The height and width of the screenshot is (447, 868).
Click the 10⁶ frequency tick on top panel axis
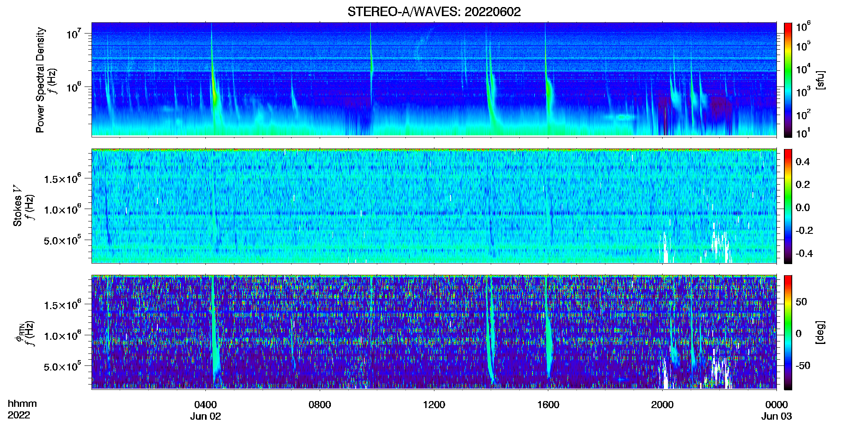click(x=73, y=87)
